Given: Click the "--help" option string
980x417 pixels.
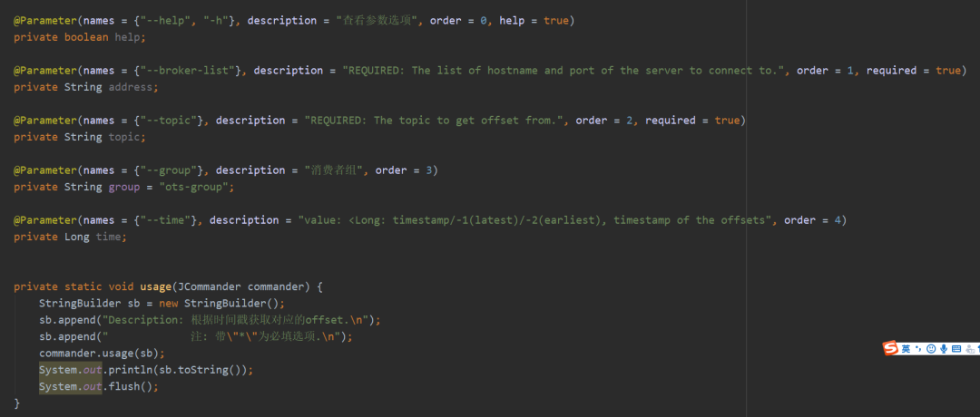Looking at the screenshot, I should tap(165, 21).
